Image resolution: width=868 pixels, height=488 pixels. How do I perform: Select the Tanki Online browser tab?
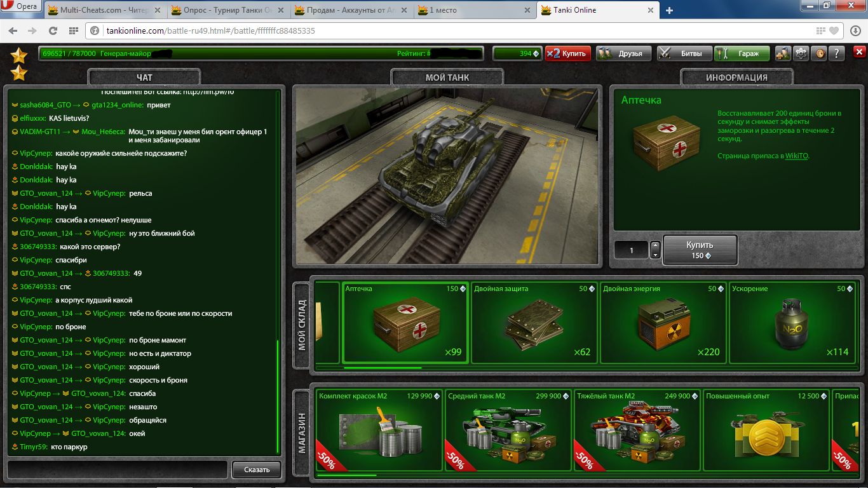[x=597, y=11]
